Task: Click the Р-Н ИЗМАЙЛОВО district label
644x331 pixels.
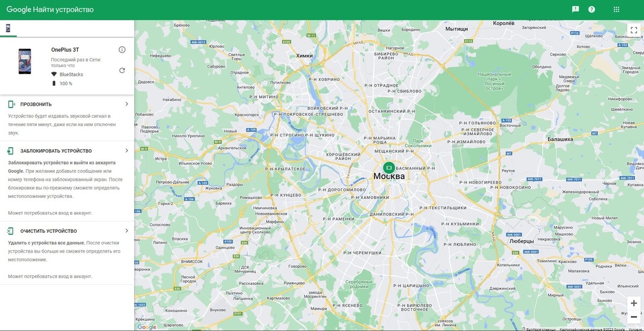Action: click(467, 142)
